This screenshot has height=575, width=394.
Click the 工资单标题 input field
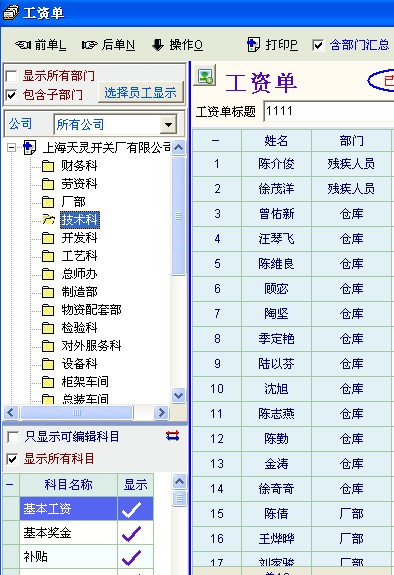point(329,111)
